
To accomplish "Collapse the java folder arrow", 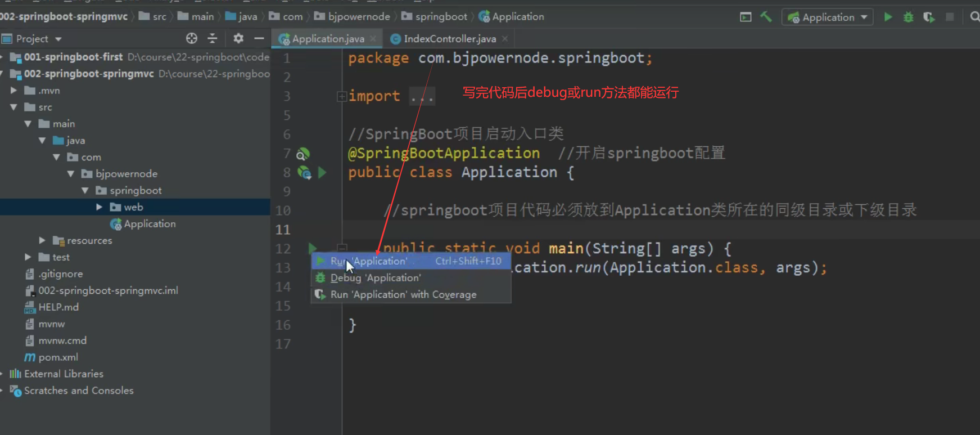I will [x=42, y=140].
